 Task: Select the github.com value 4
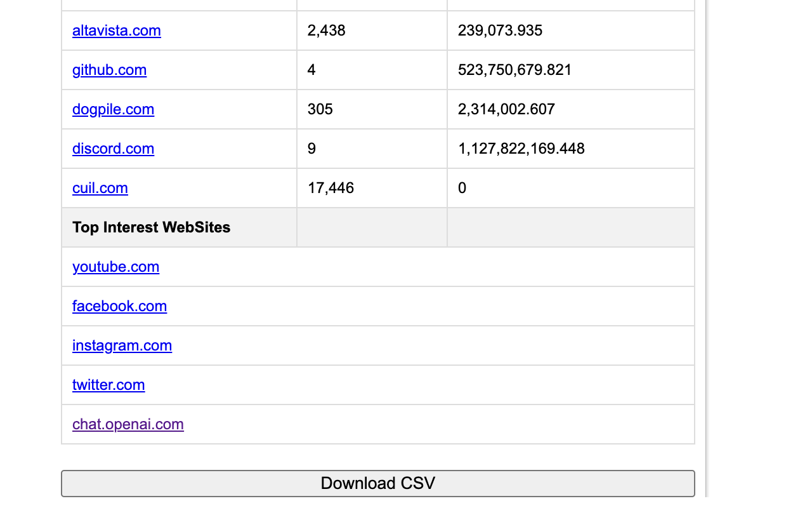tap(311, 70)
